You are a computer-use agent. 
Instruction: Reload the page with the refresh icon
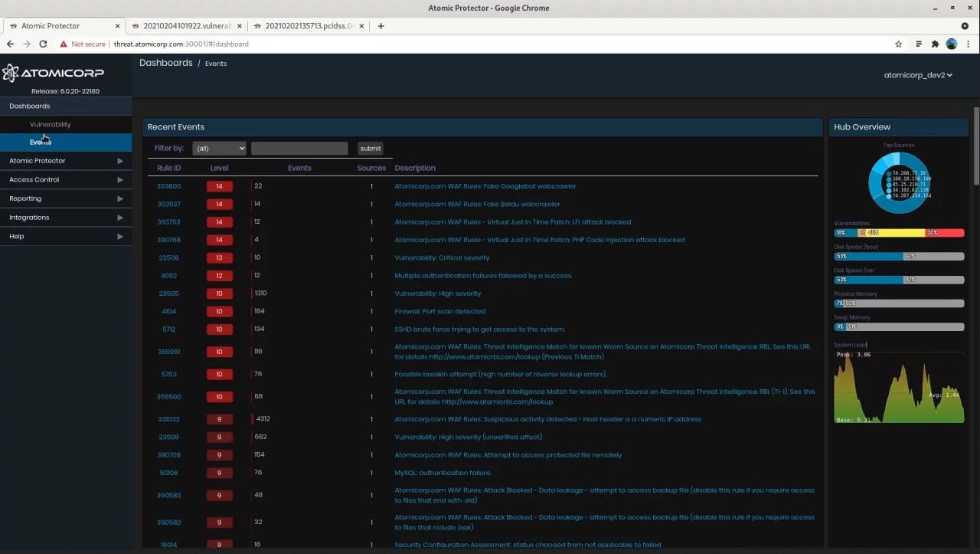[x=43, y=44]
